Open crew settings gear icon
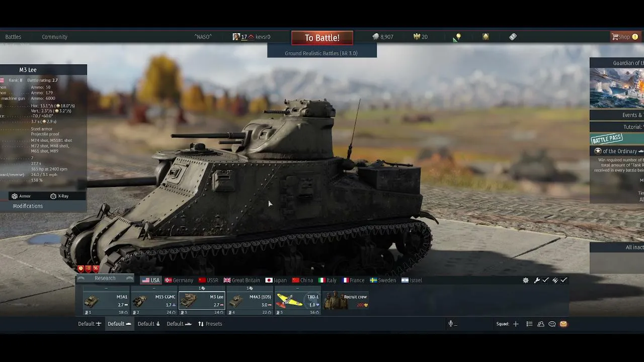Viewport: 644px width, 362px height. [x=526, y=281]
